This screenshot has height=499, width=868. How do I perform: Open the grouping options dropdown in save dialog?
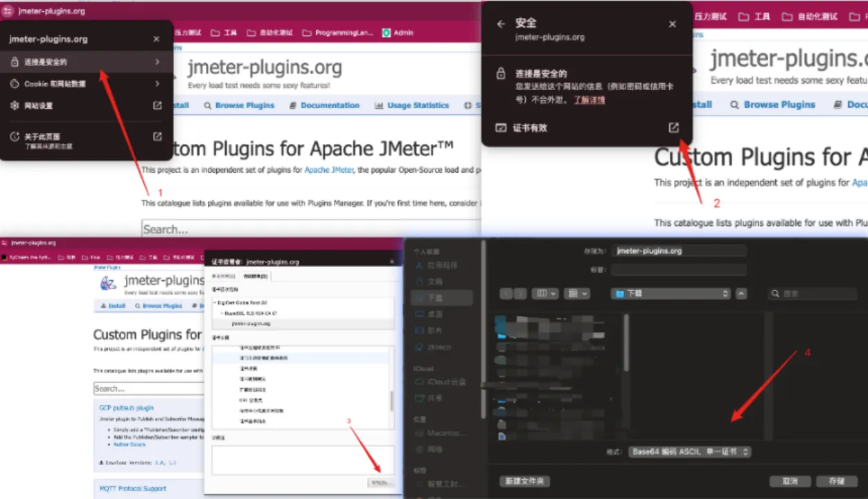pyautogui.click(x=577, y=294)
